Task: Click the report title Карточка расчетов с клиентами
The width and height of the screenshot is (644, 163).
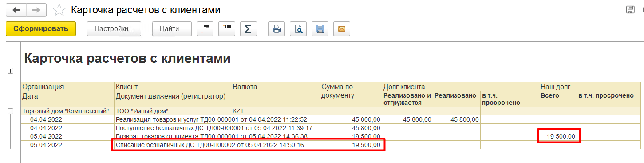Action: click(127, 58)
